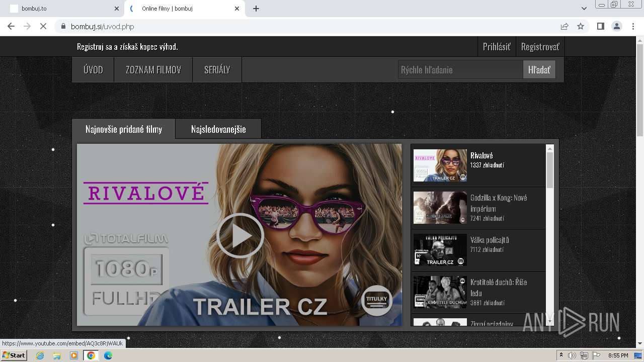Click the Registruj sa a získaš text

click(127, 47)
